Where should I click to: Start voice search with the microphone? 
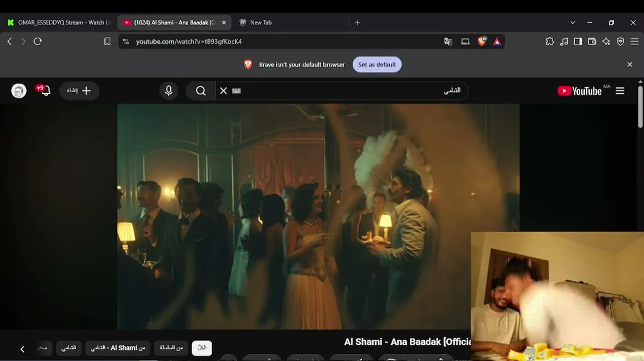(169, 91)
